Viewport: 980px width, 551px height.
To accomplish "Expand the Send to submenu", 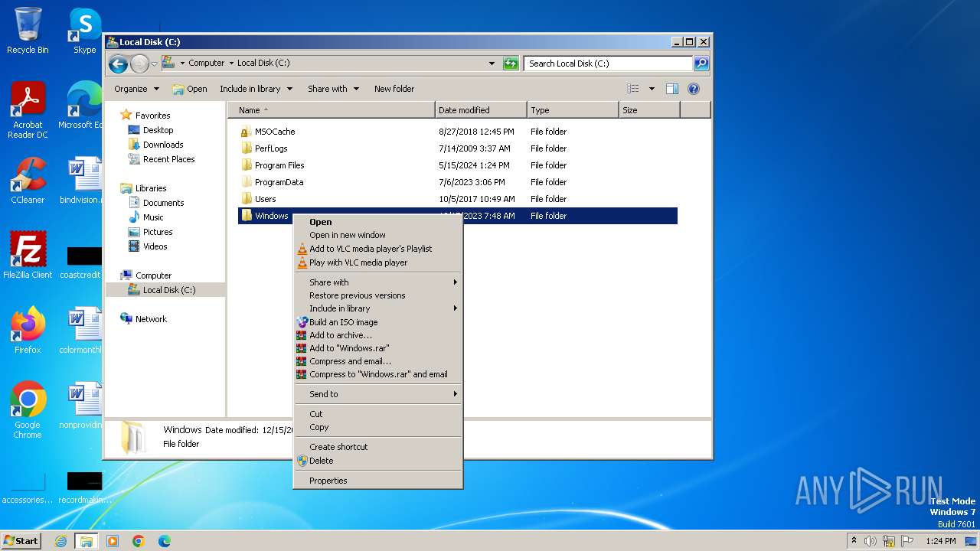I will (x=378, y=394).
